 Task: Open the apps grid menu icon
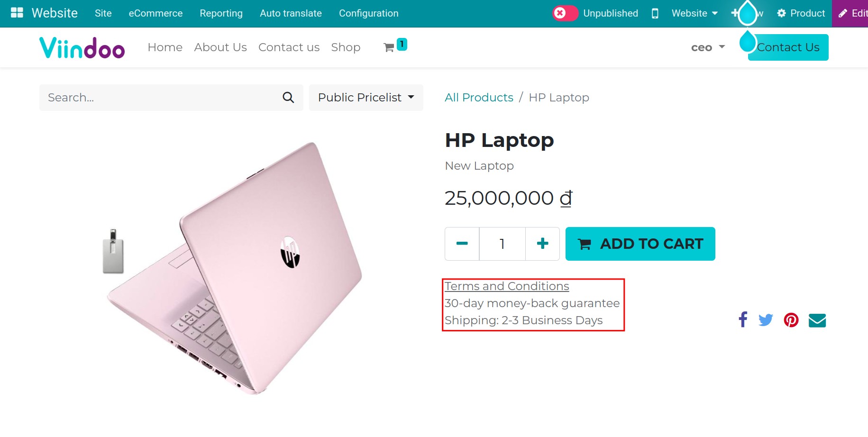pyautogui.click(x=17, y=13)
